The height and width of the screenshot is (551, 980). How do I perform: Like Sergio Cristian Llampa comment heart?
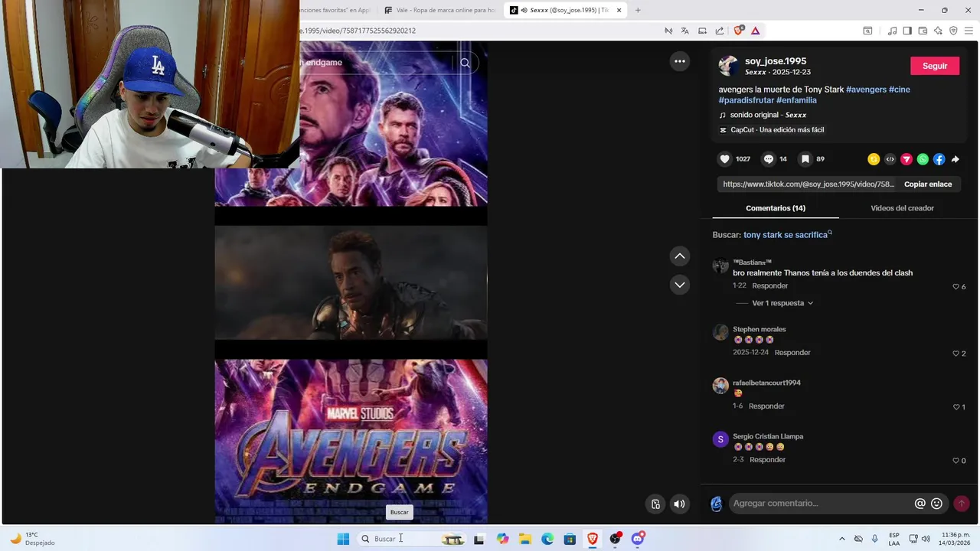pyautogui.click(x=955, y=461)
